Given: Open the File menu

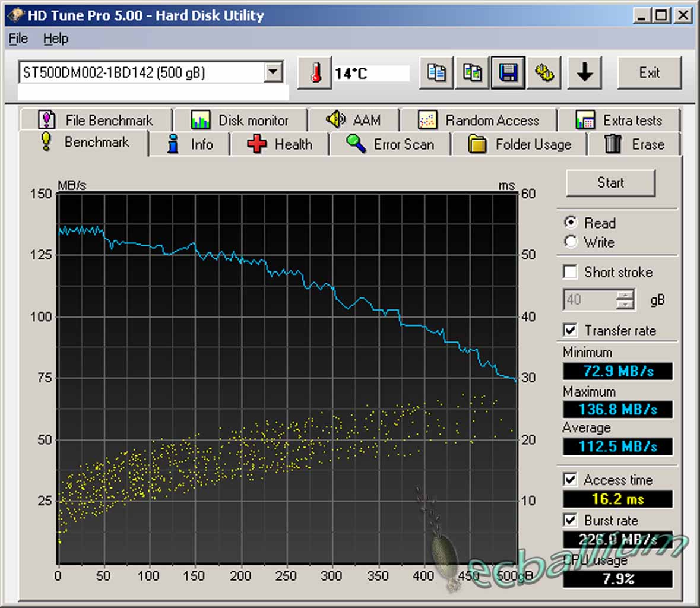Looking at the screenshot, I should coord(18,39).
